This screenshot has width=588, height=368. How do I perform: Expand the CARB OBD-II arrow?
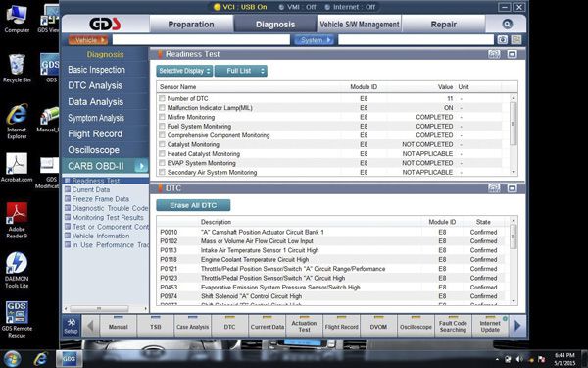tap(141, 166)
